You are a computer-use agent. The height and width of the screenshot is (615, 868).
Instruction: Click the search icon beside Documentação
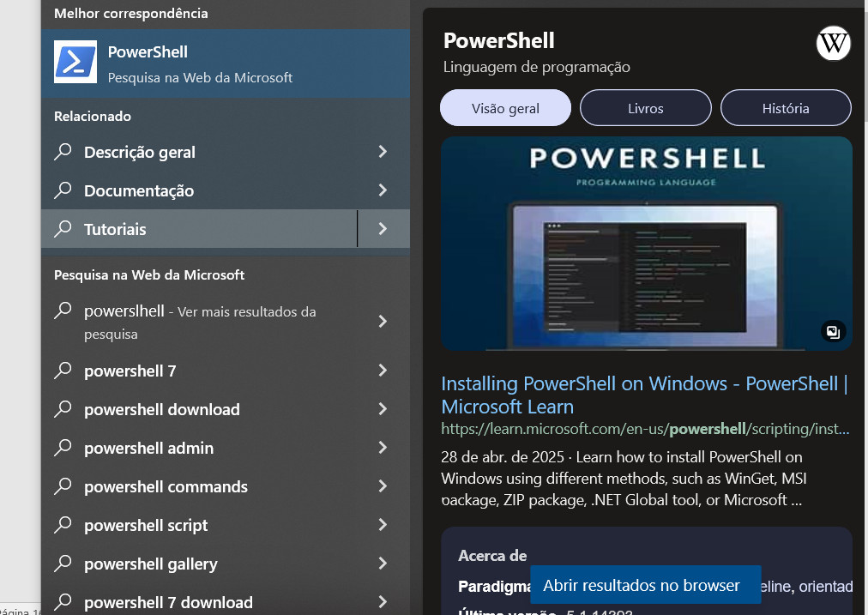pyautogui.click(x=63, y=190)
